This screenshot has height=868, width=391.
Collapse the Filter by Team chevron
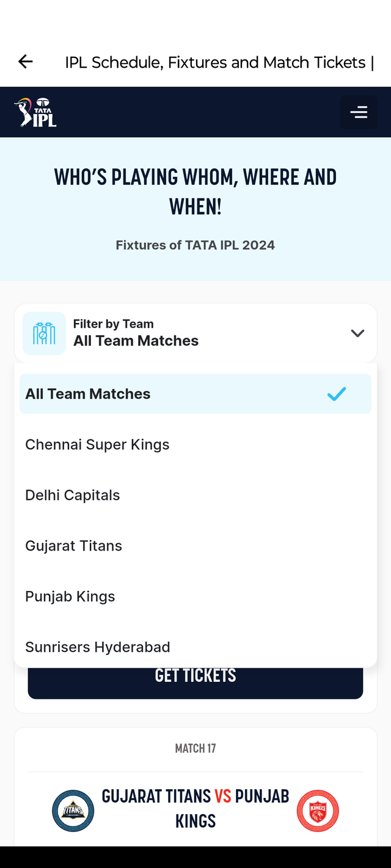click(x=357, y=333)
